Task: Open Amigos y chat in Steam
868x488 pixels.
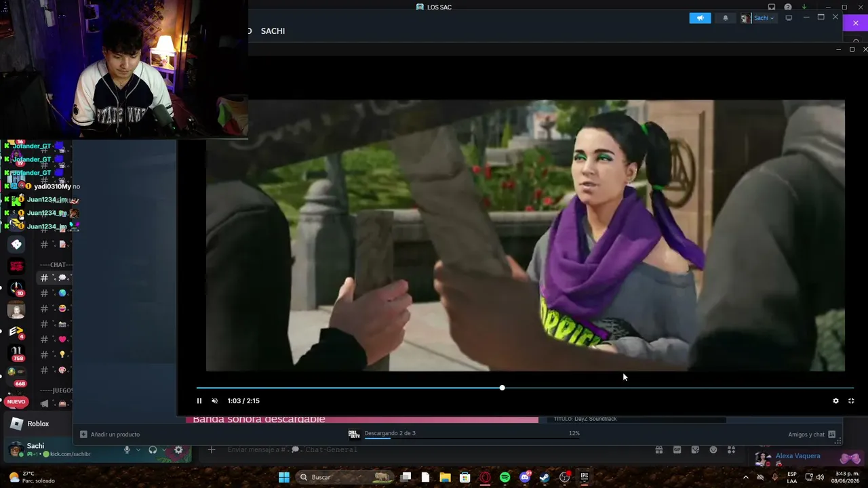Action: tap(812, 434)
